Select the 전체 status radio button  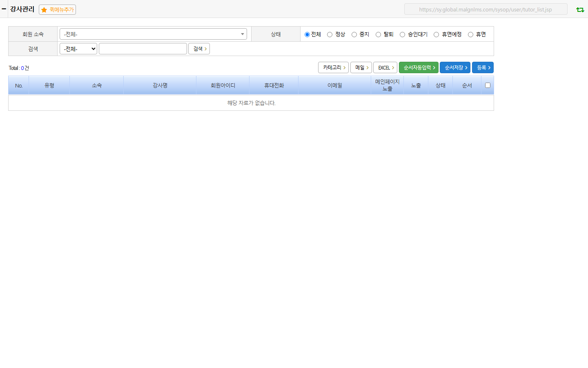tap(307, 34)
